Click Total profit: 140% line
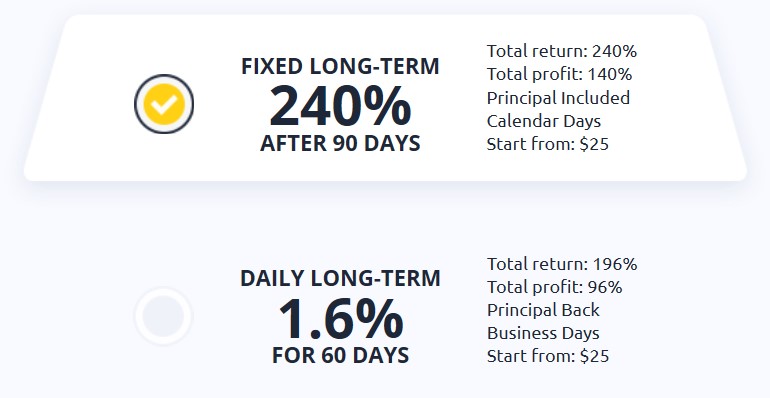Image resolution: width=770 pixels, height=398 pixels. pyautogui.click(x=559, y=74)
